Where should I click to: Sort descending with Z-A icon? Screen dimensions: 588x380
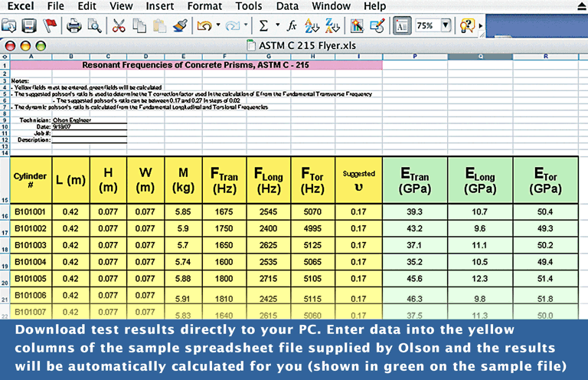click(x=332, y=26)
